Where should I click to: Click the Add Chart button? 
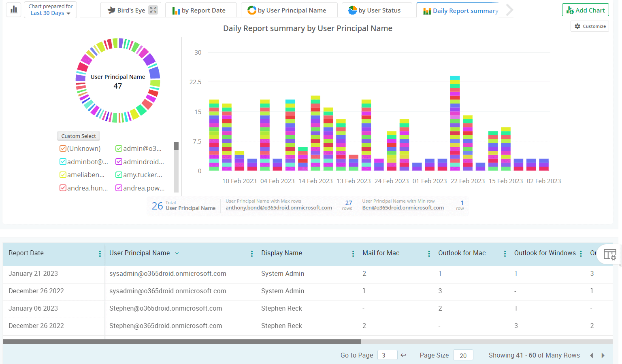(585, 9)
